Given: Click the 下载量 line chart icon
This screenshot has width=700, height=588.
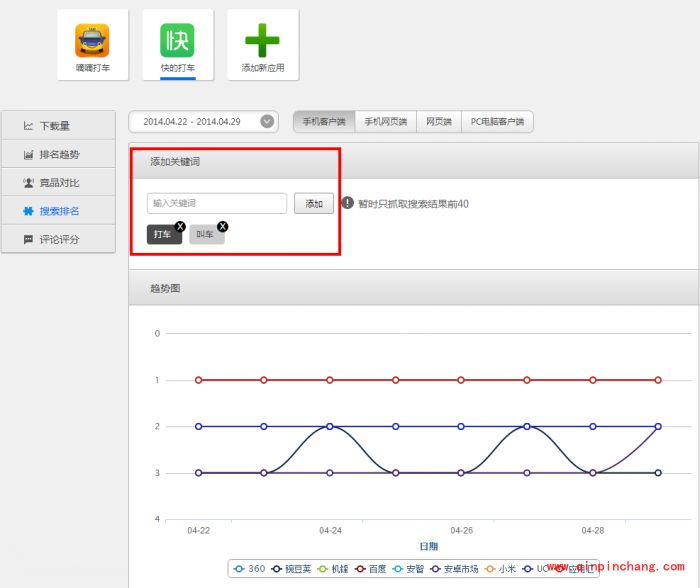Looking at the screenshot, I should 28,126.
